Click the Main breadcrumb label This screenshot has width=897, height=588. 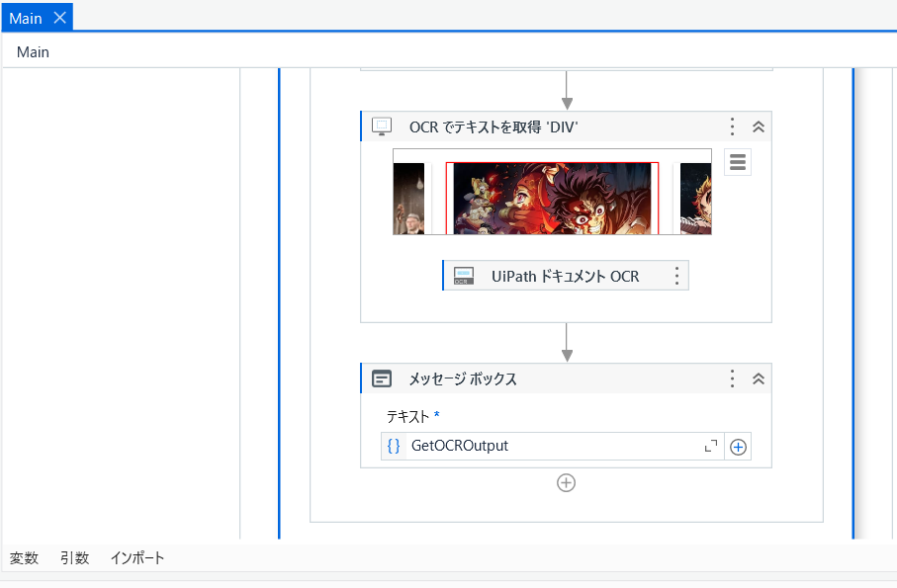tap(33, 52)
